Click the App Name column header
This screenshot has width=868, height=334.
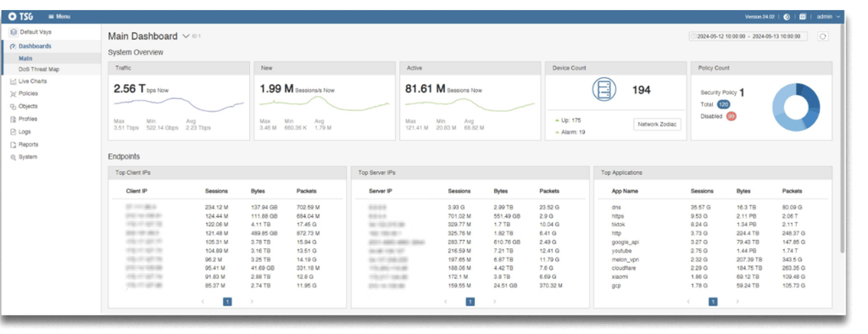pos(625,191)
